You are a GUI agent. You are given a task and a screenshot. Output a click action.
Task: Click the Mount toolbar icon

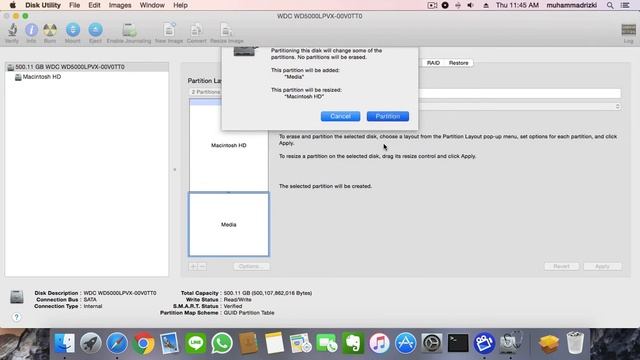(x=73, y=33)
